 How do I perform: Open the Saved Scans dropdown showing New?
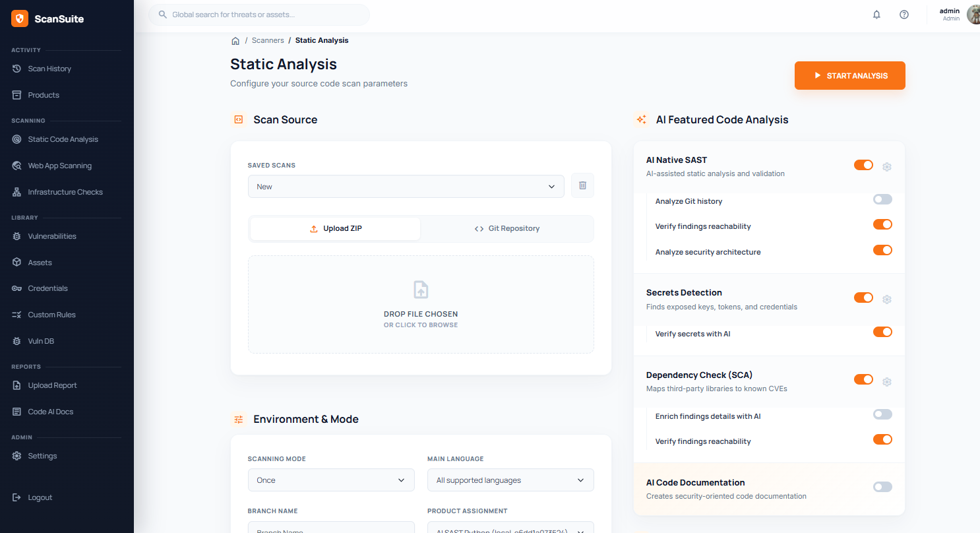(x=406, y=187)
